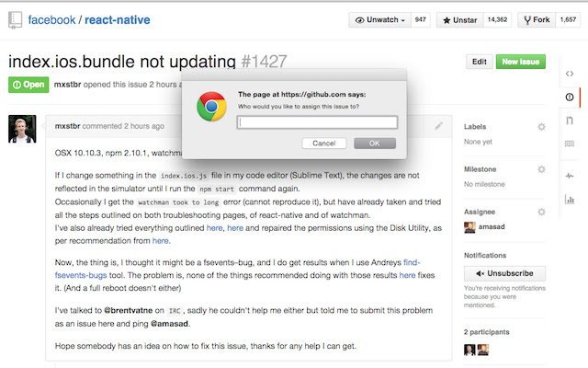This screenshot has height=368, width=588.
Task: Open the Graphs sidebar icon
Action: pos(570,199)
